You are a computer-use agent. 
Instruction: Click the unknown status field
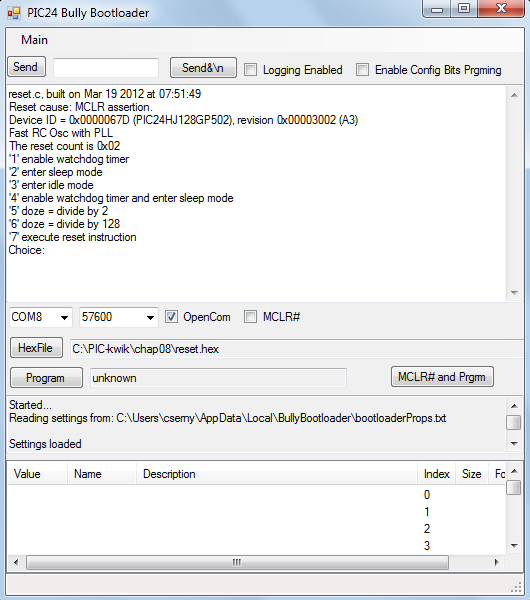[x=218, y=378]
